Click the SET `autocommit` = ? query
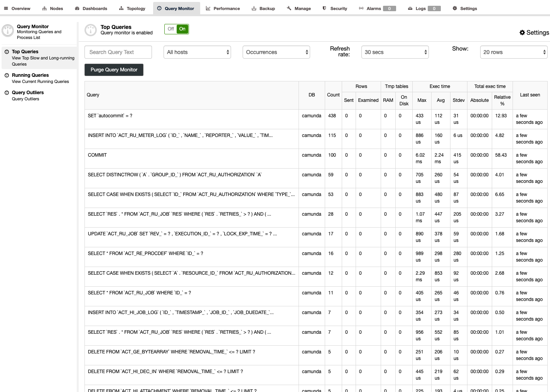The height and width of the screenshot is (392, 550). (x=110, y=116)
